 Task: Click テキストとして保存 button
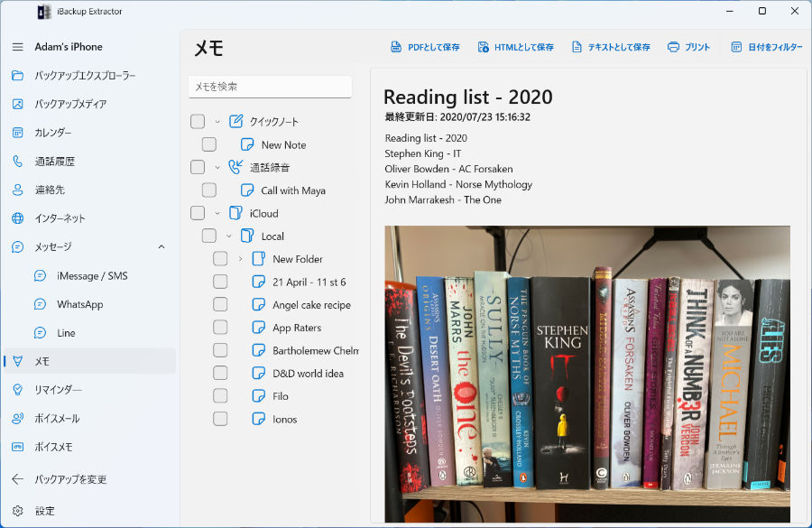[x=611, y=47]
